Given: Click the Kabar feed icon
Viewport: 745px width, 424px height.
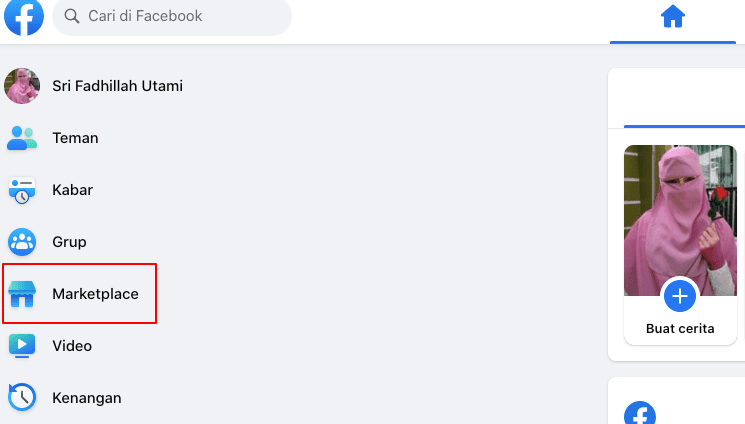Looking at the screenshot, I should point(22,190).
